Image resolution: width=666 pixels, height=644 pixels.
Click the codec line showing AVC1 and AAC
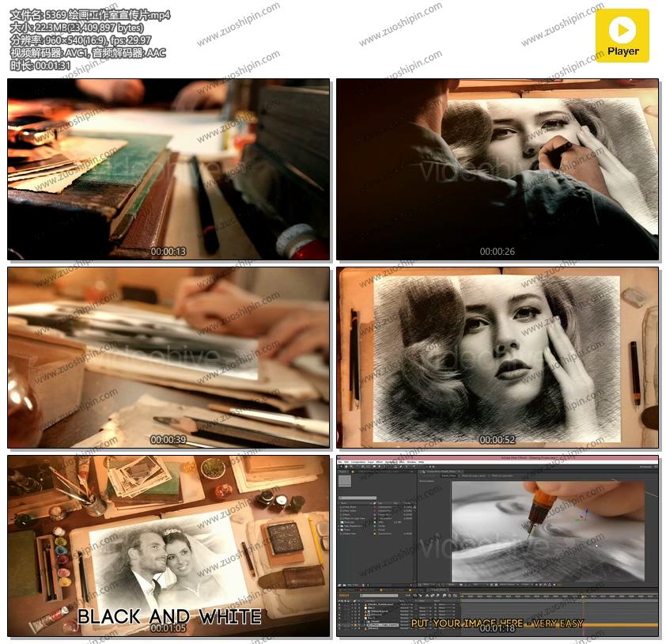pos(88,53)
